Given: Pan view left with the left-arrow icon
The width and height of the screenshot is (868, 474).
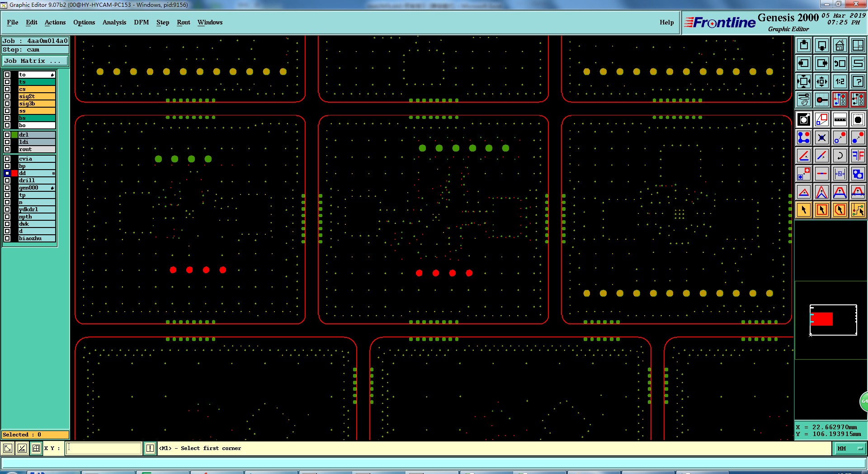Looking at the screenshot, I should point(804,63).
